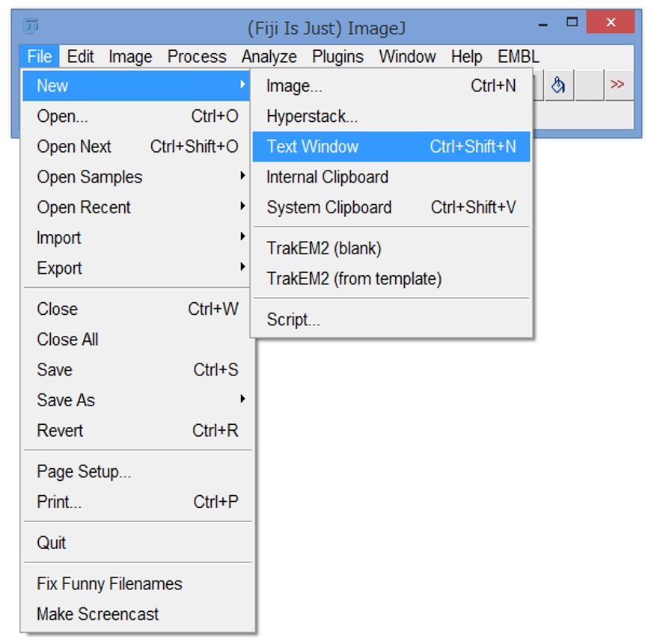Viewport: 660px width, 644px height.
Task: Open the EMBL menu
Action: [518, 56]
